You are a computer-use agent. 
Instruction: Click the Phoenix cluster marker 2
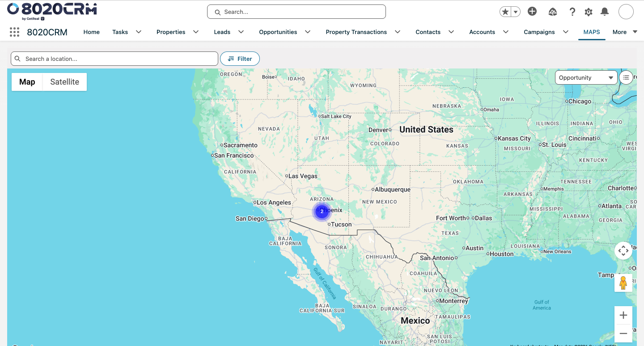[322, 211]
